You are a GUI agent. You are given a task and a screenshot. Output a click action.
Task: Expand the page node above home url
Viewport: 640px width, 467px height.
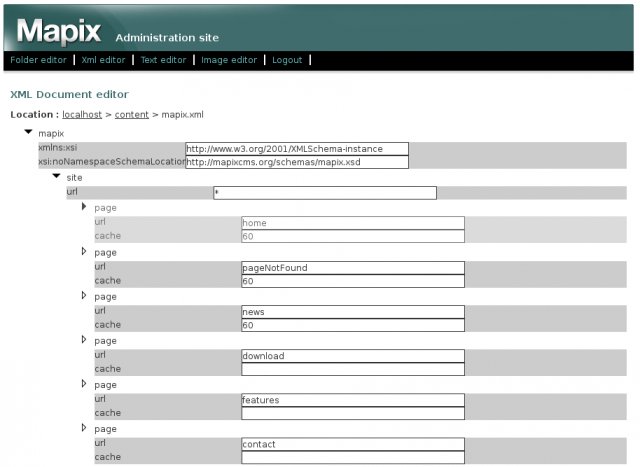pyautogui.click(x=85, y=207)
